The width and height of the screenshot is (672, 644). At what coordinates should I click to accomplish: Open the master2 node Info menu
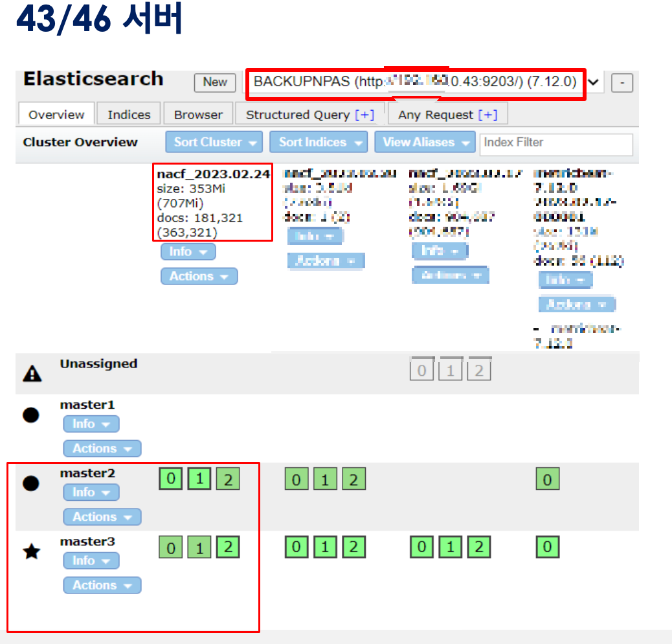(91, 492)
